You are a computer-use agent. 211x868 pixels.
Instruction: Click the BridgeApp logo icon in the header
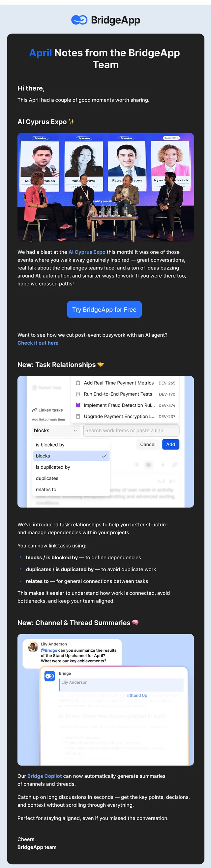[x=79, y=20]
